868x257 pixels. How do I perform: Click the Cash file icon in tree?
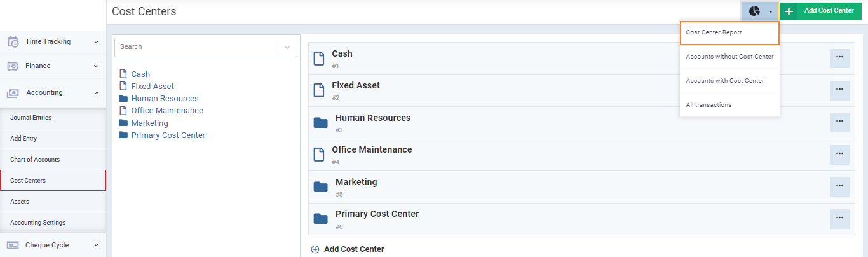tap(123, 74)
